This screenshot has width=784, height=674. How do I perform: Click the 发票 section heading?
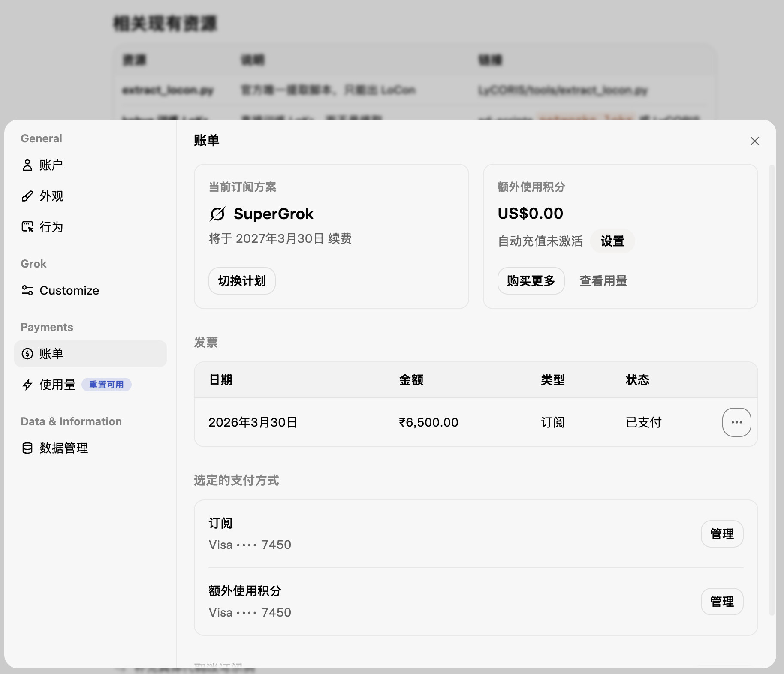coord(206,342)
